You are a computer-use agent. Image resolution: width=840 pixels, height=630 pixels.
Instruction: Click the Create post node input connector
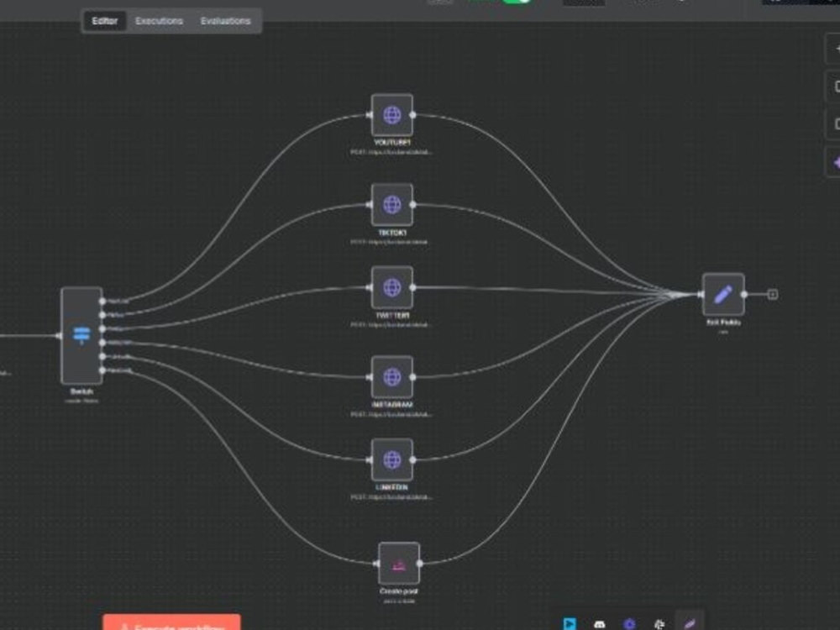click(376, 564)
